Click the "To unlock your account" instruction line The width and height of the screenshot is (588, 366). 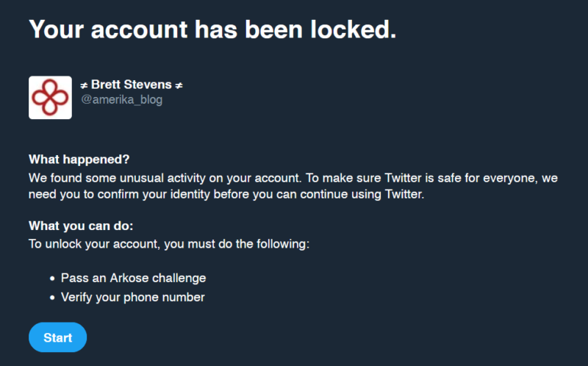tap(169, 243)
